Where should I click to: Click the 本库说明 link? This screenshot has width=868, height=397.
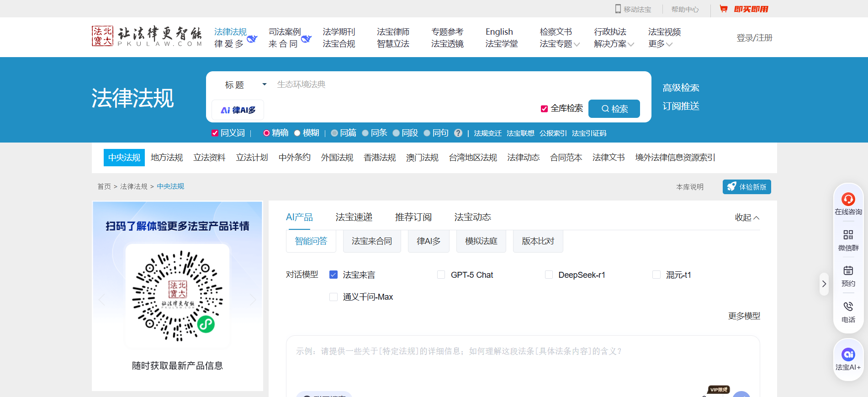(690, 187)
